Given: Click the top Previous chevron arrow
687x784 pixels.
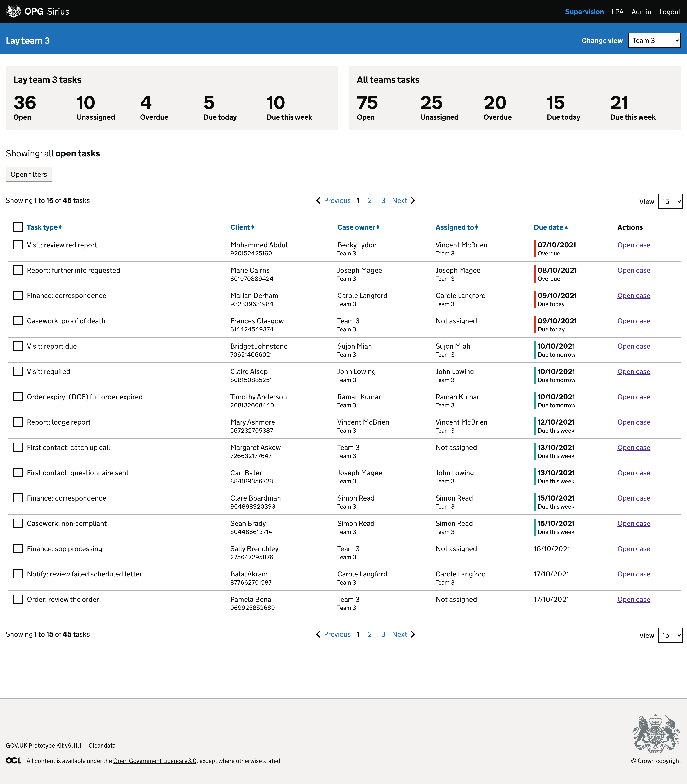Looking at the screenshot, I should [x=318, y=201].
